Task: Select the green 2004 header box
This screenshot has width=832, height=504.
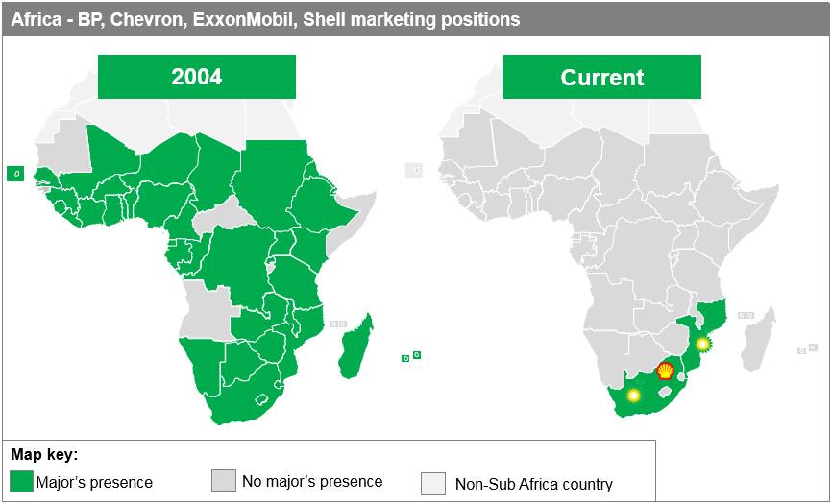Action: coord(197,77)
